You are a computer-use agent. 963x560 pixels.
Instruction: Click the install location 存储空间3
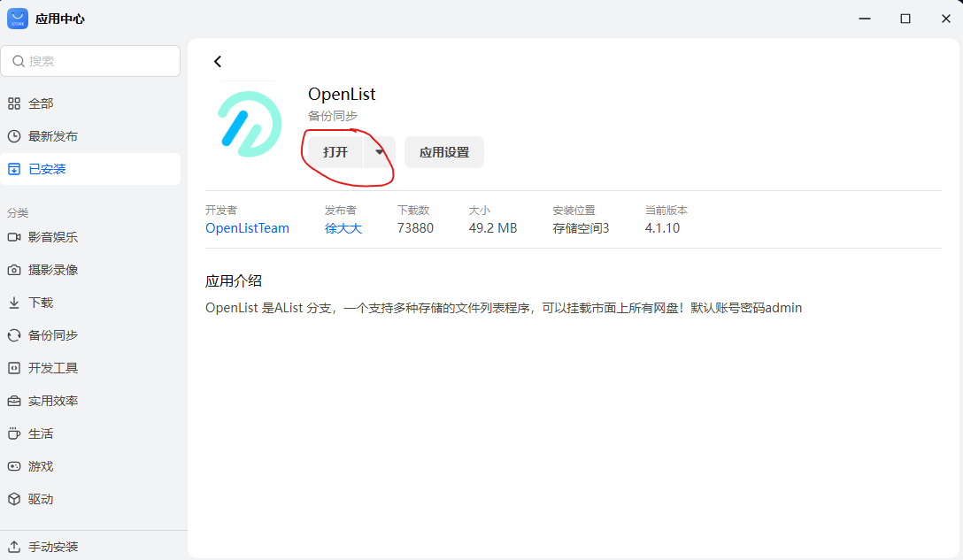pos(581,228)
